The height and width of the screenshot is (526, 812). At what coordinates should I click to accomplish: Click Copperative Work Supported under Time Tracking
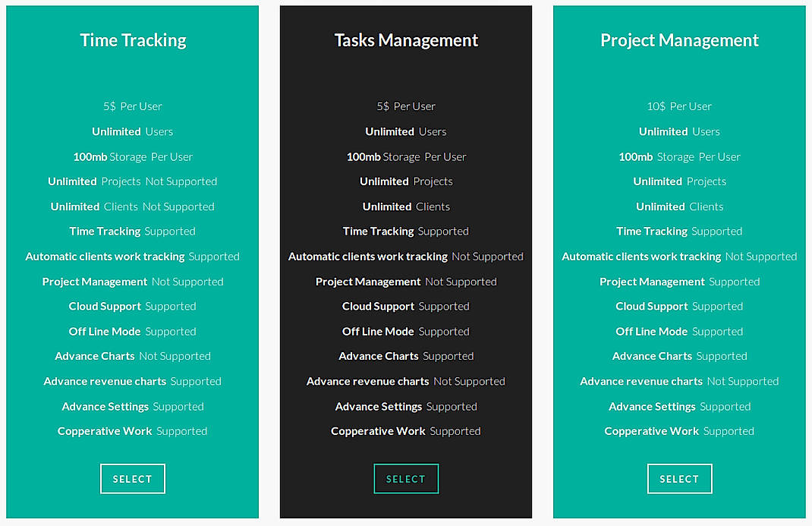[133, 430]
